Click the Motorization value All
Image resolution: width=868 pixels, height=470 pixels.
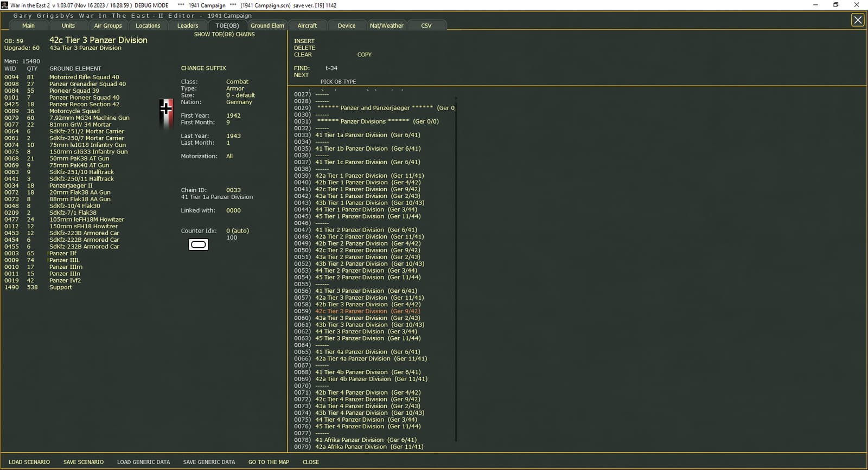point(229,156)
